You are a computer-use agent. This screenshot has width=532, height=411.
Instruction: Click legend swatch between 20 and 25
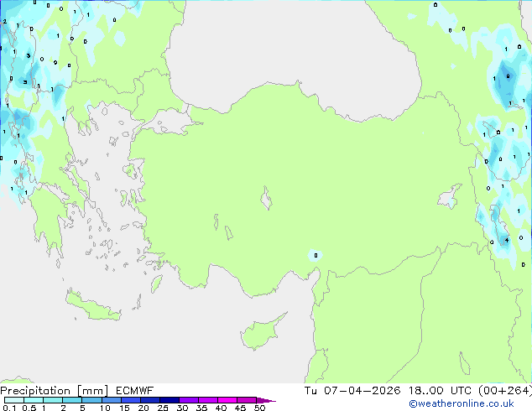[150, 400]
